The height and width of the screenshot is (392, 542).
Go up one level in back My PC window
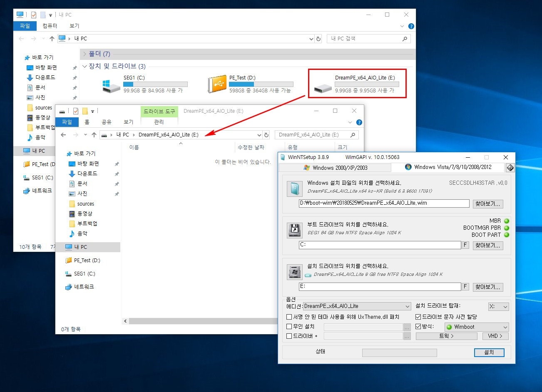tap(52, 39)
